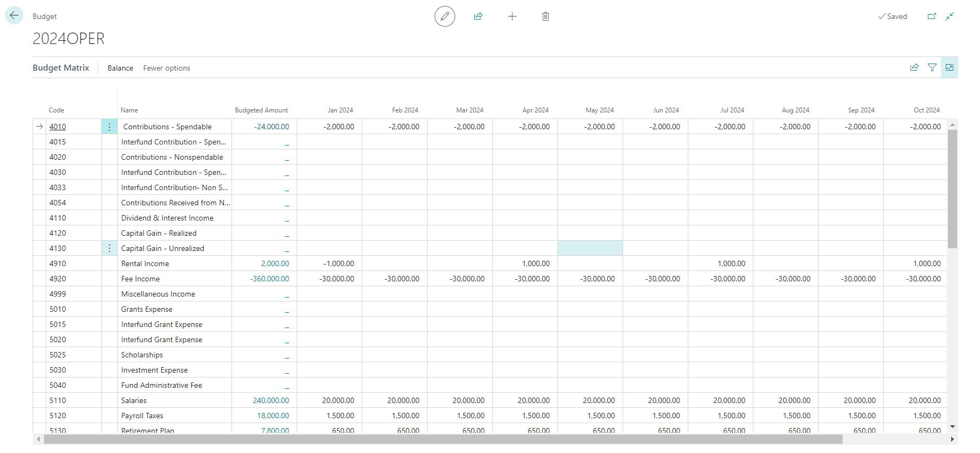Drill into Rental Income budgeted amount 2,000.00
The height and width of the screenshot is (453, 980).
(x=275, y=263)
